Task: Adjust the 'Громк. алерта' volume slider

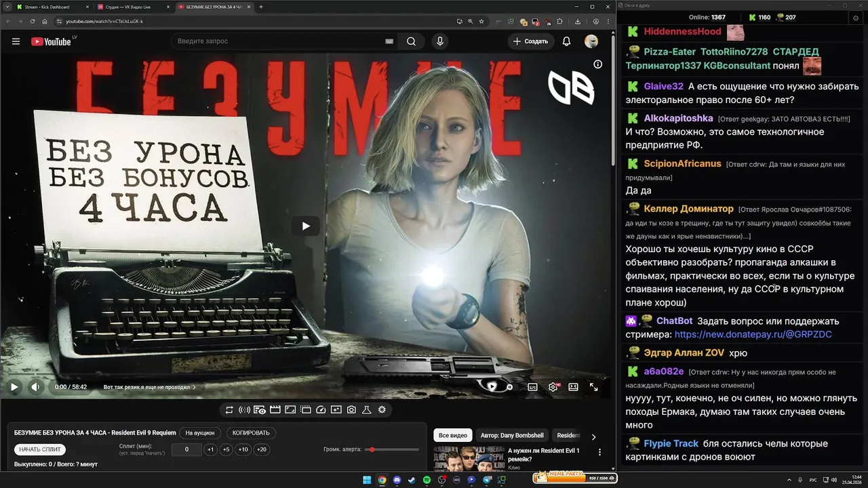Action: [x=391, y=449]
